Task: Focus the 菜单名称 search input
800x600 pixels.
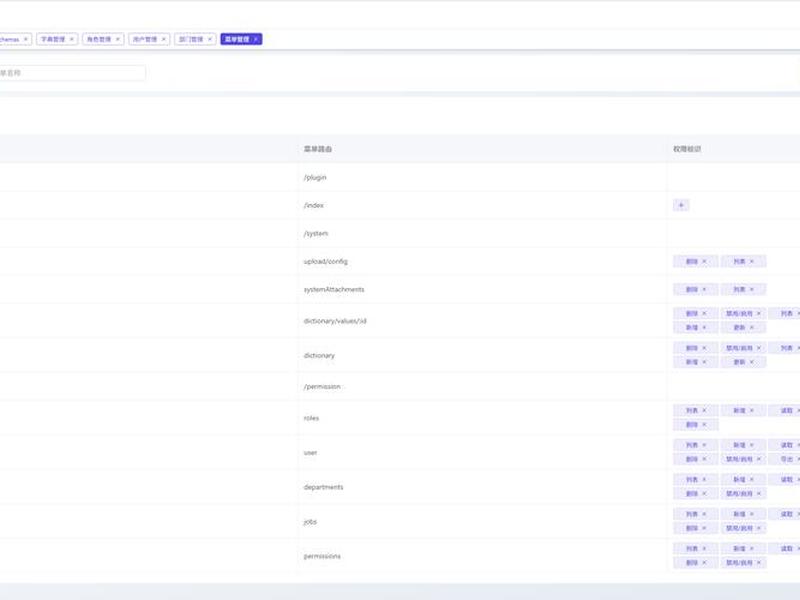Action: (71, 73)
